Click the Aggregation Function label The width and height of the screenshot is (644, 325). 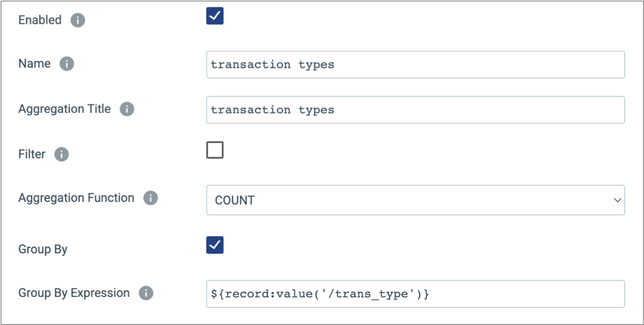click(76, 198)
